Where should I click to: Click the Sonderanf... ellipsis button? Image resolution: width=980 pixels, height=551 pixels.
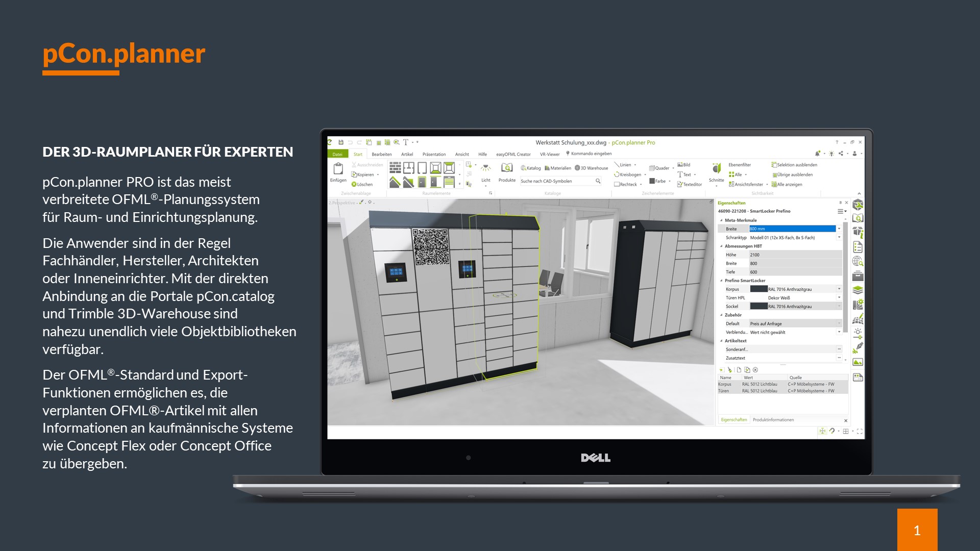pos(839,349)
